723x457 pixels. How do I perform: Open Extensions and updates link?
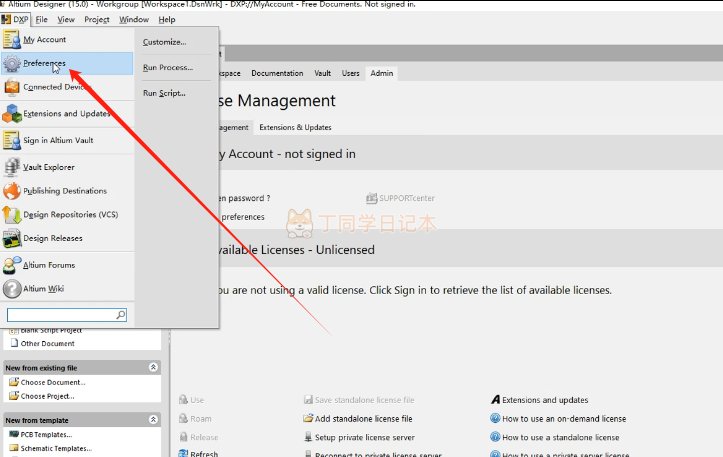(545, 400)
